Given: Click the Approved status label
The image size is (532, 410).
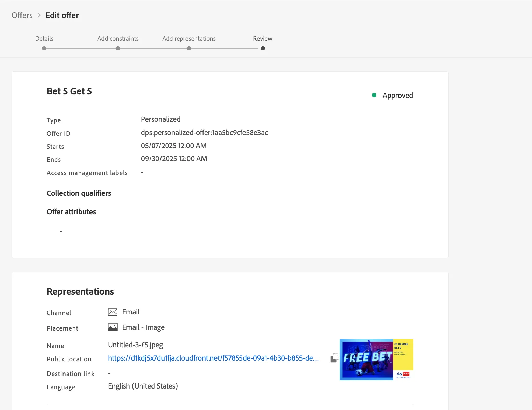Looking at the screenshot, I should pyautogui.click(x=398, y=96).
